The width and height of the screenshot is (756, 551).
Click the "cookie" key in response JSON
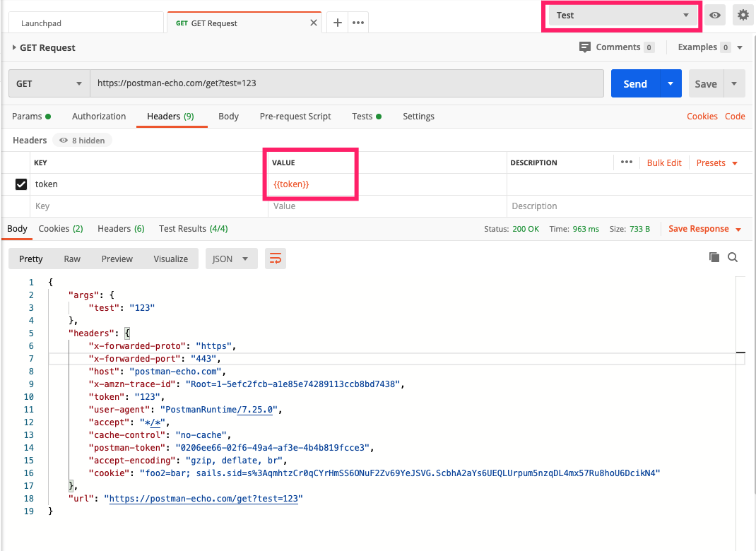tap(109, 473)
